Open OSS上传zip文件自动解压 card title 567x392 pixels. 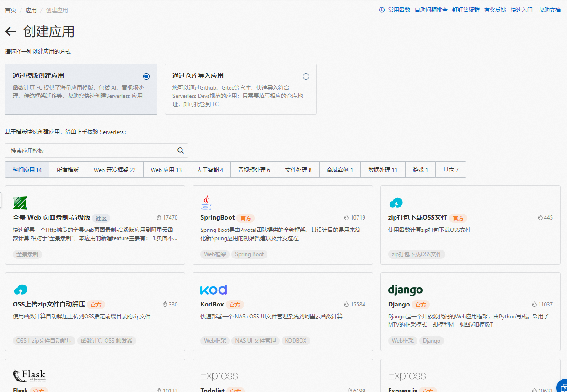(49, 304)
